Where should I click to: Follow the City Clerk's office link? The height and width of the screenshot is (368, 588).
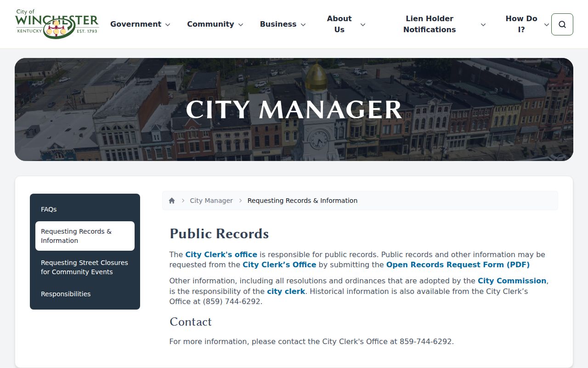pyautogui.click(x=221, y=254)
